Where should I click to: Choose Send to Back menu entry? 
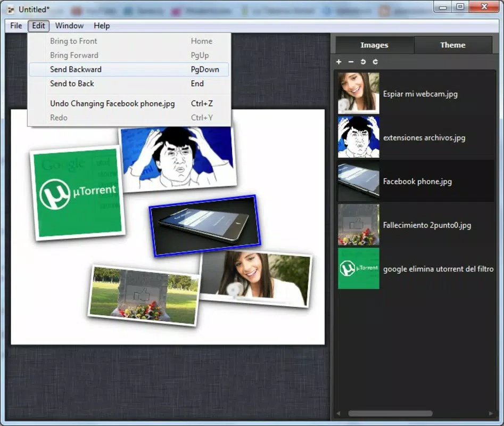(129, 84)
